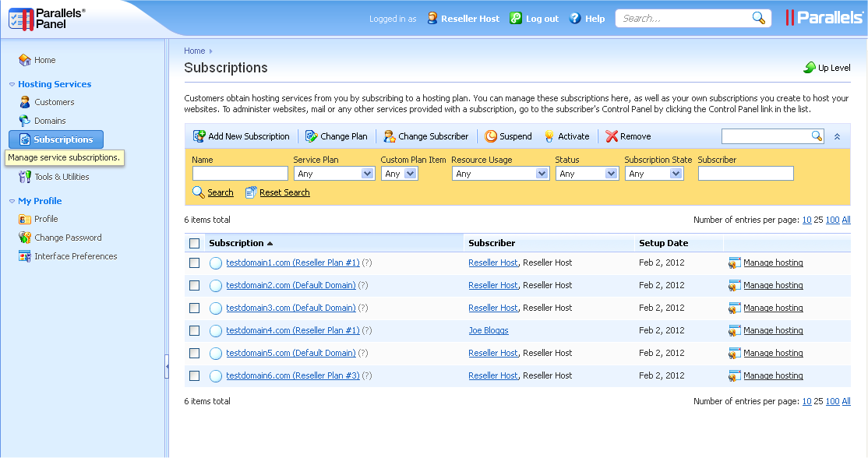Show 100 entries per page, top pager
Image resolution: width=868 pixels, height=458 pixels.
pyautogui.click(x=833, y=220)
